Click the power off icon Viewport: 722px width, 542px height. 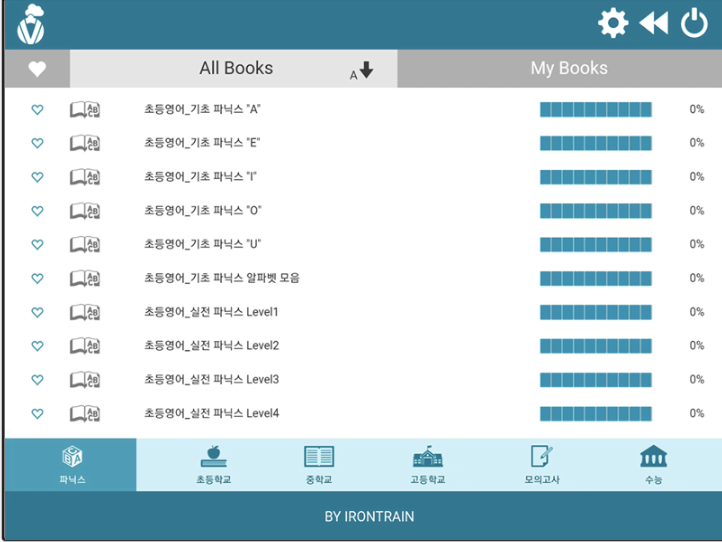tap(694, 23)
